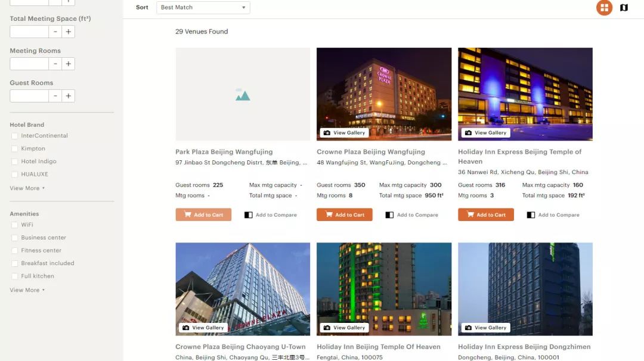Open Park Plaza Beijing Wangfujing placeholder image
The image size is (644, 361).
243,94
